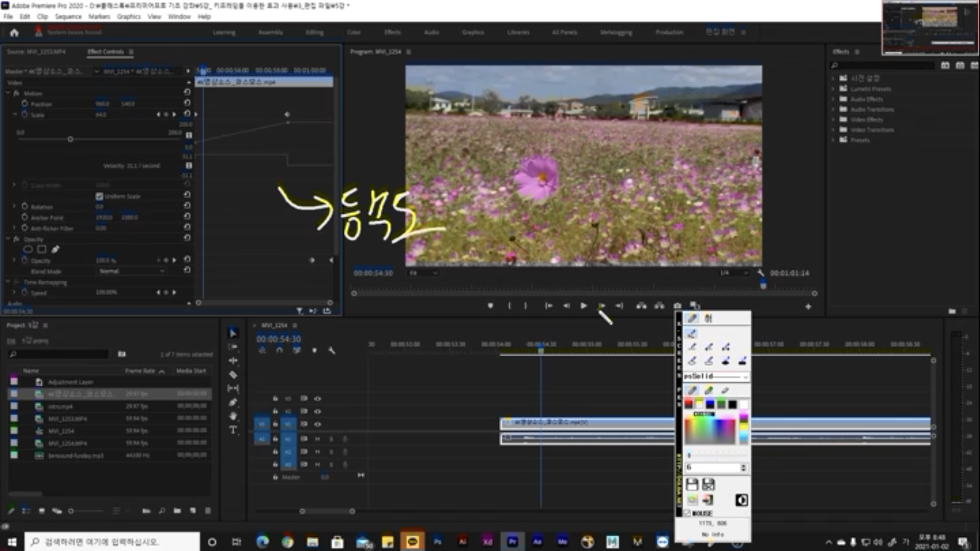
Task: Switch to the Editing workspace tab
Action: pyautogui.click(x=314, y=32)
